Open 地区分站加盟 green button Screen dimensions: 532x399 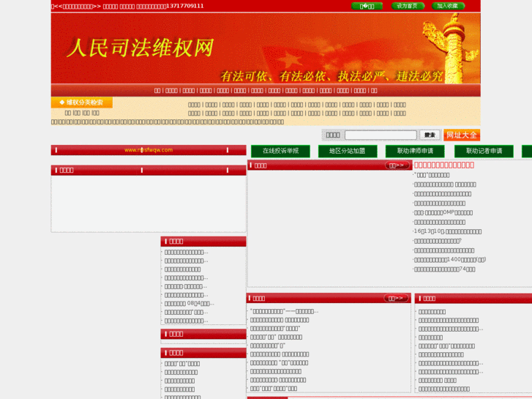[348, 151]
